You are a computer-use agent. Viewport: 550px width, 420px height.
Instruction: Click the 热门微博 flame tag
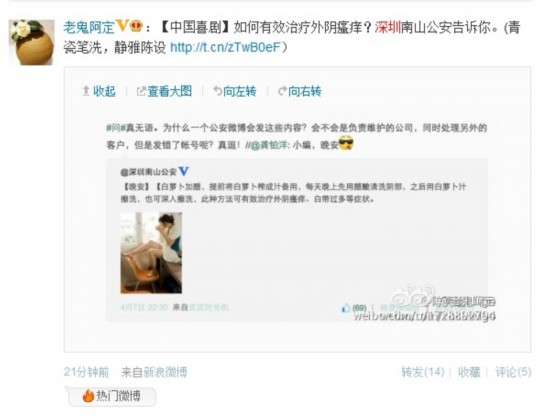(x=111, y=396)
